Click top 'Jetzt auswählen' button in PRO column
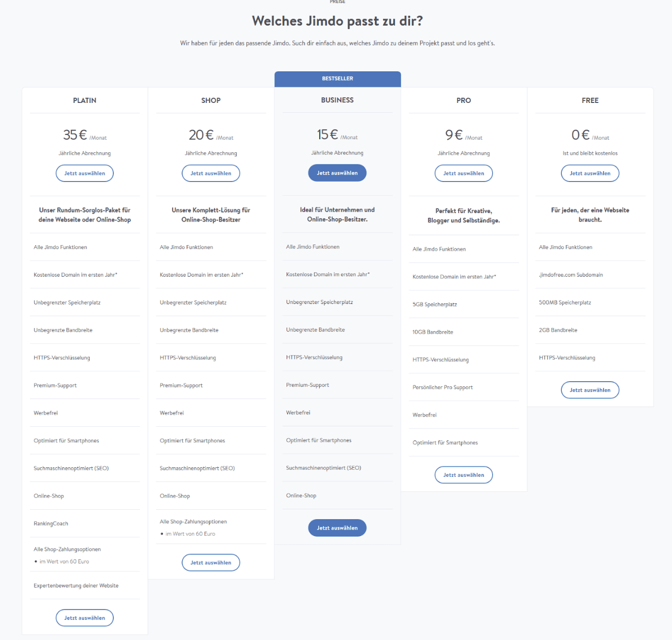 464,173
